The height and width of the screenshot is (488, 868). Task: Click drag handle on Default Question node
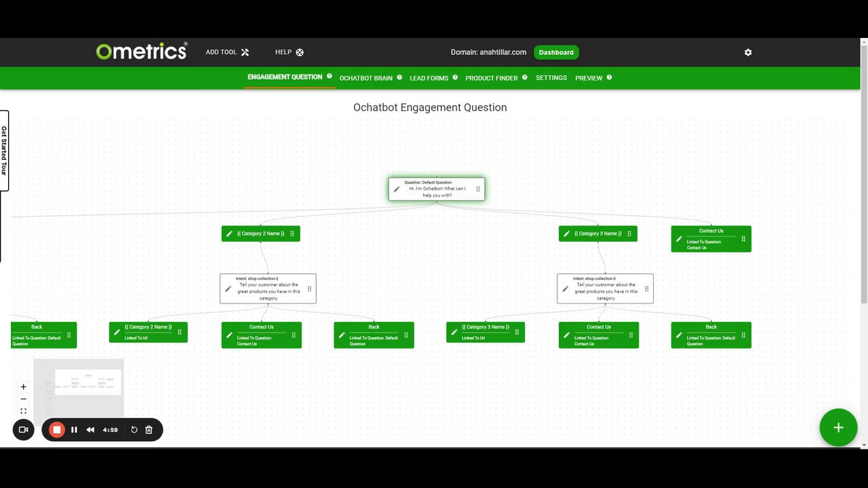coord(478,189)
